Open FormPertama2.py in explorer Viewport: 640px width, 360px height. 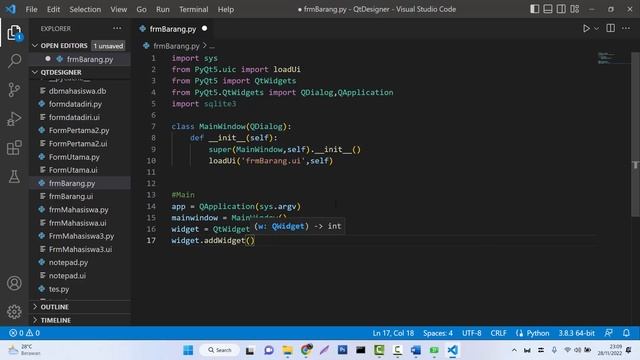tap(80, 131)
